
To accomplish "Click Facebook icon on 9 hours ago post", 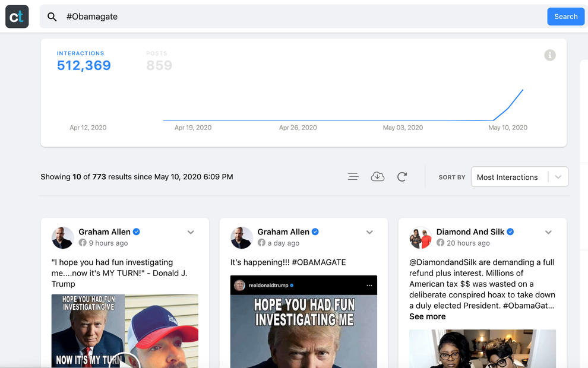I will pos(83,243).
